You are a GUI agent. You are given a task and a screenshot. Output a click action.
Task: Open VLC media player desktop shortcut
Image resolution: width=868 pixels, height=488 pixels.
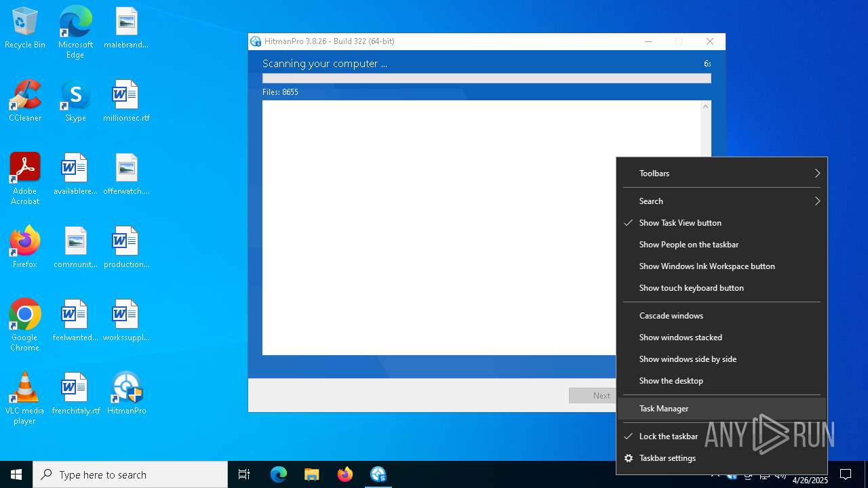pyautogui.click(x=25, y=399)
